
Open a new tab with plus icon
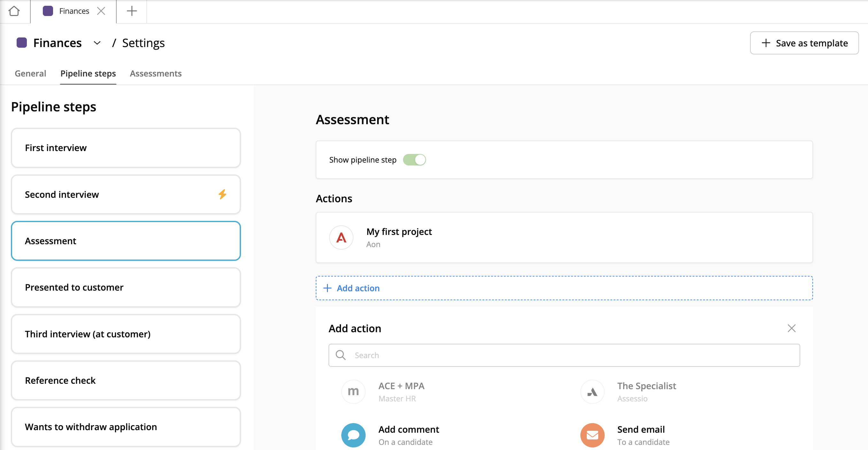(x=131, y=11)
